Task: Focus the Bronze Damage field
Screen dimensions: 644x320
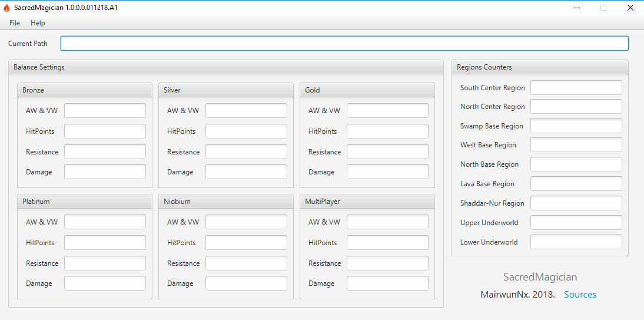Action: [x=105, y=172]
